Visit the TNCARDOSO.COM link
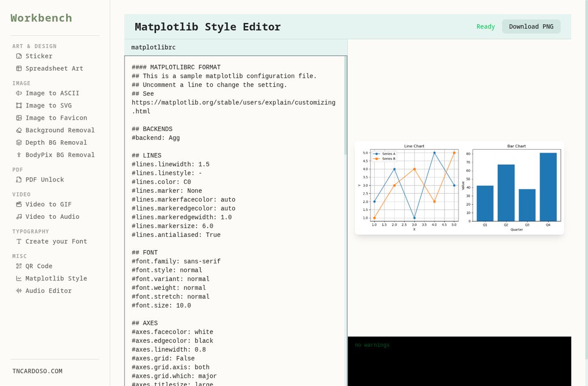Screen dimensions: 588x386 point(37,371)
